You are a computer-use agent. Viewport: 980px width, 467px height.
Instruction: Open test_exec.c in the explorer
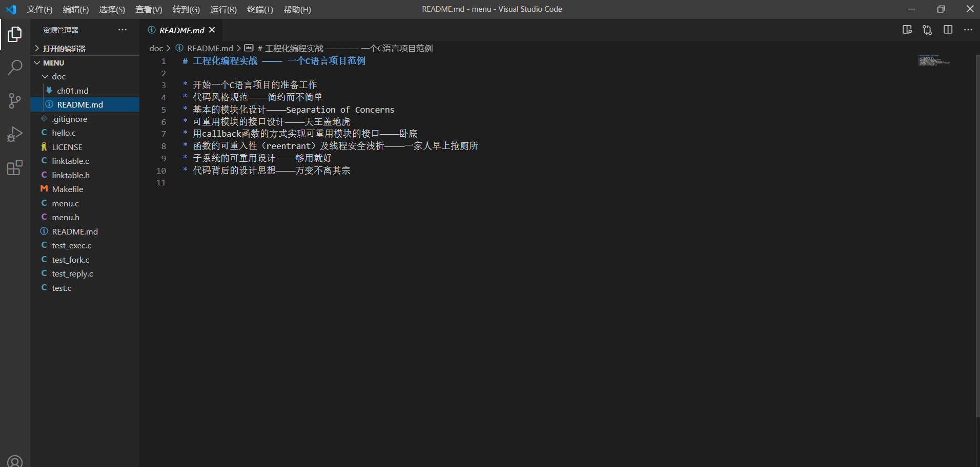click(x=85, y=245)
